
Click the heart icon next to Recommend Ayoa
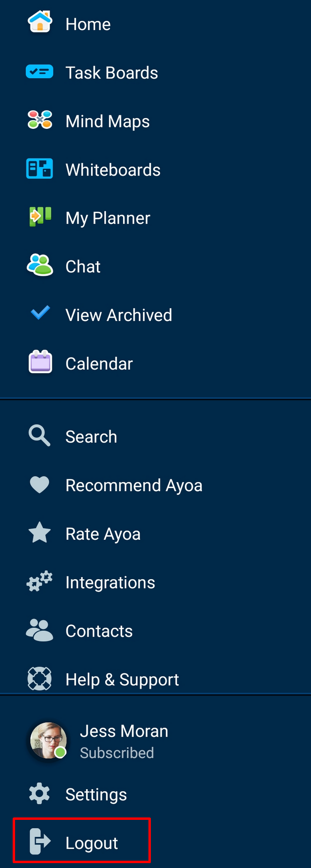click(x=39, y=484)
